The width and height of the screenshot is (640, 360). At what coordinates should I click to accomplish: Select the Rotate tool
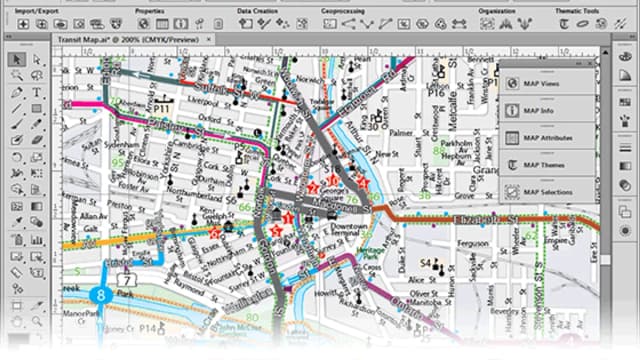pyautogui.click(x=17, y=157)
